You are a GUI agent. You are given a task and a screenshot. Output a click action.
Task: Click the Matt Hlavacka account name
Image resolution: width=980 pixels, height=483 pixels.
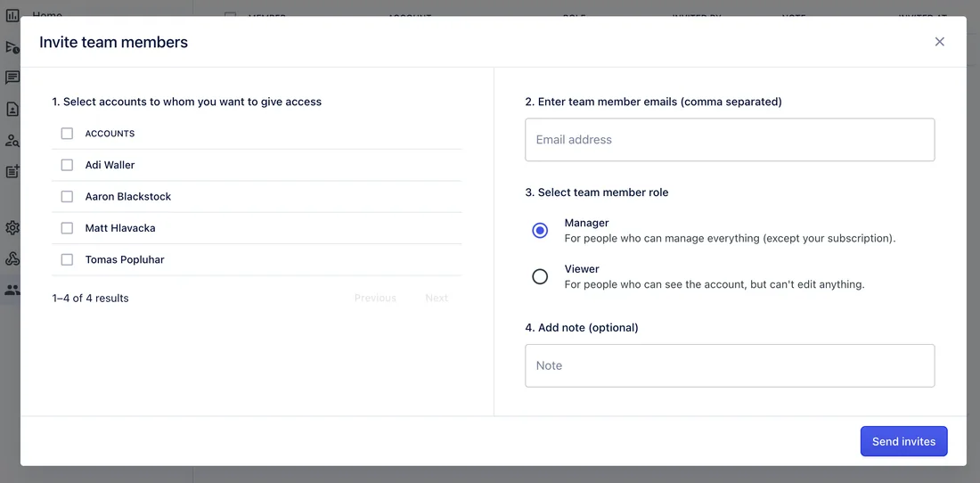tap(120, 228)
